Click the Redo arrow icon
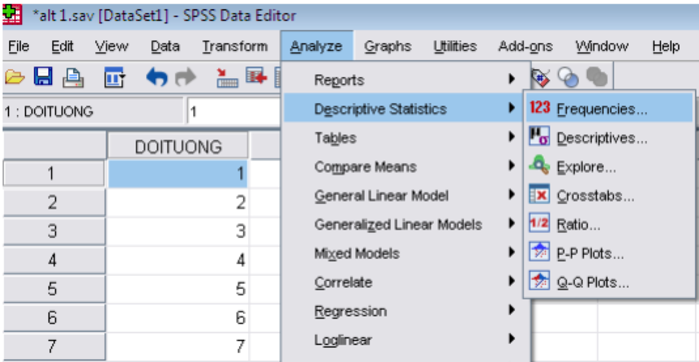Image resolution: width=699 pixels, height=362 pixels. [185, 78]
